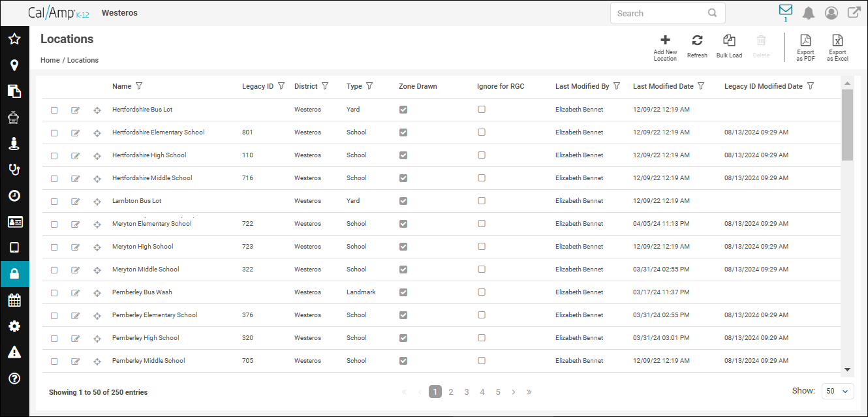Click the scrollbar down arrow

click(847, 369)
